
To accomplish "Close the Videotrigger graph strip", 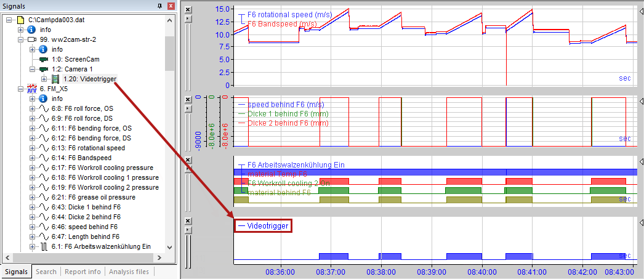I will pos(188,220).
